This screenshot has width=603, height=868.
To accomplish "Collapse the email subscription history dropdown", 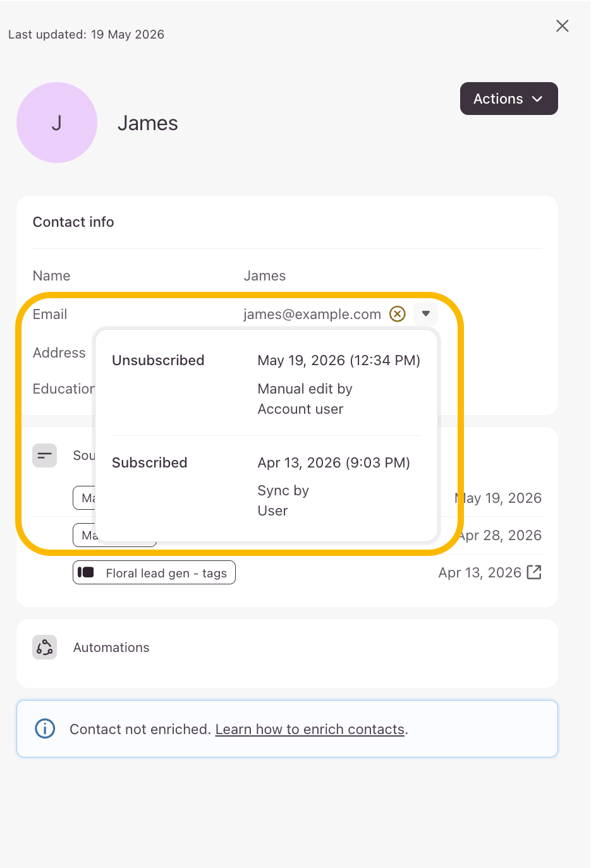I will [x=426, y=314].
